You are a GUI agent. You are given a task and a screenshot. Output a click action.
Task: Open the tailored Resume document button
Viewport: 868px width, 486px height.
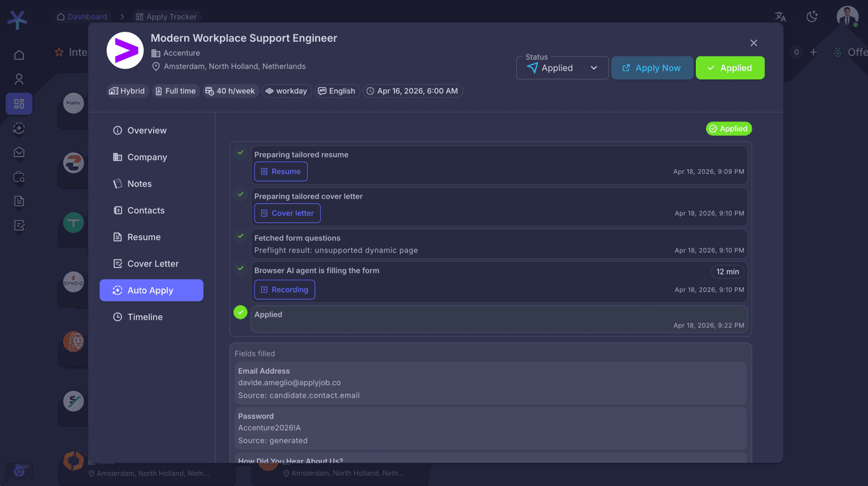point(281,172)
